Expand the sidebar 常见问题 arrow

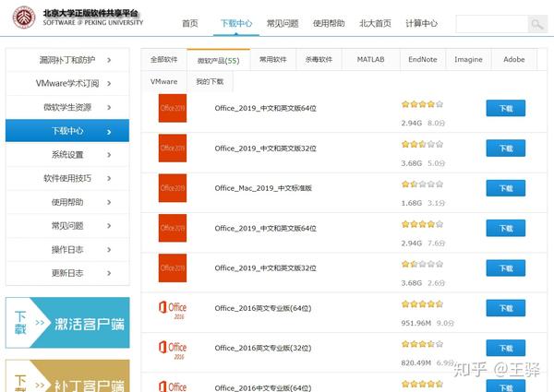click(109, 226)
